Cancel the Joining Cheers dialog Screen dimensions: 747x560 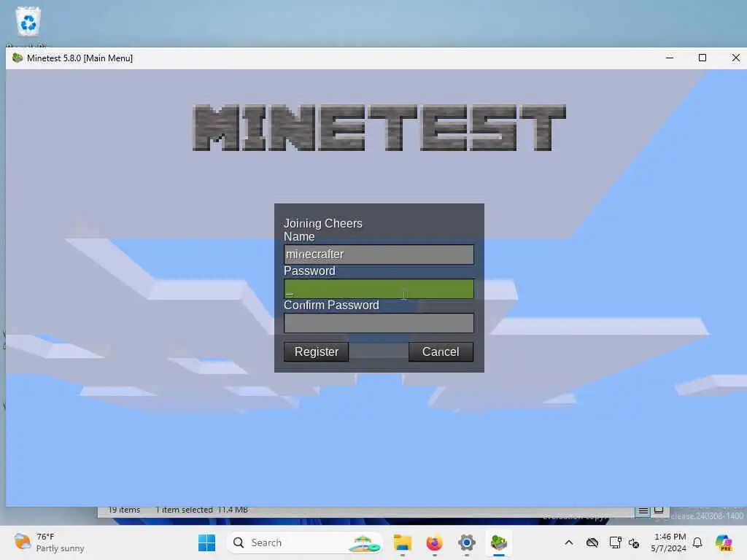coord(441,352)
